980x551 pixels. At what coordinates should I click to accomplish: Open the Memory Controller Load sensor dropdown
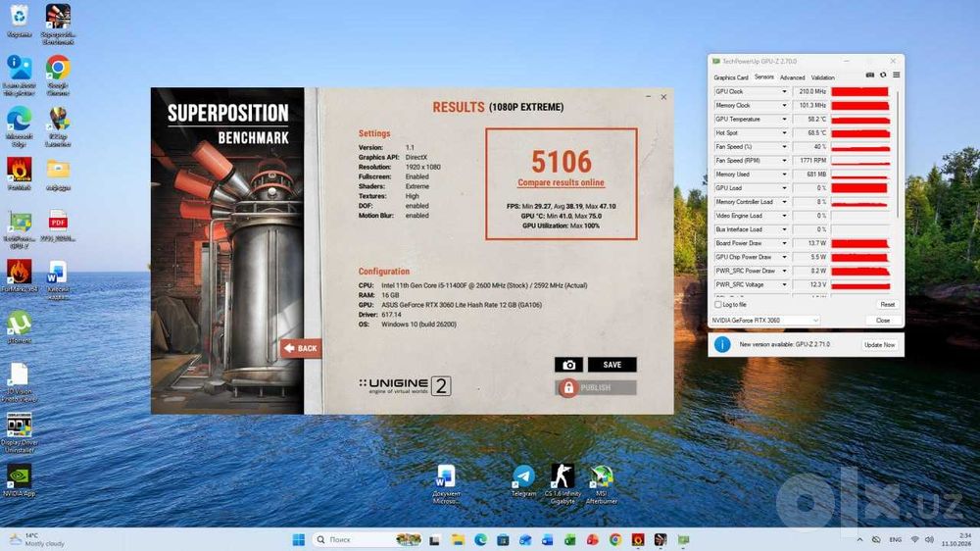(x=784, y=201)
